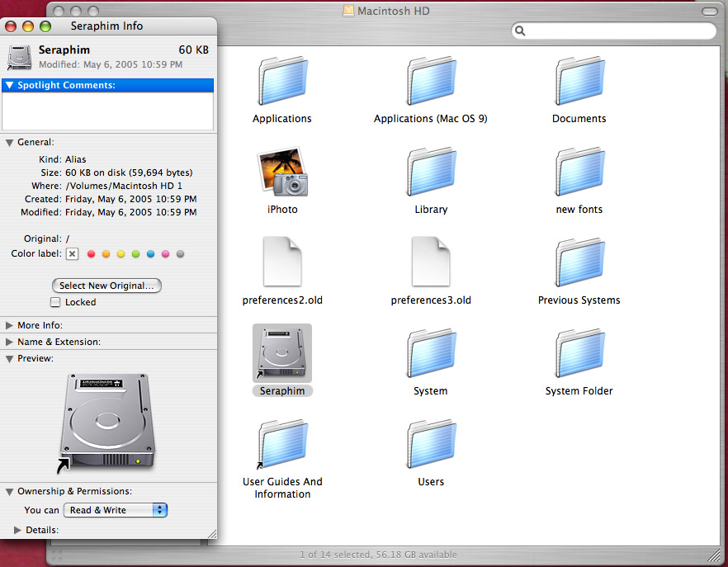
Task: Click the Info window resize grip
Action: [x=211, y=534]
